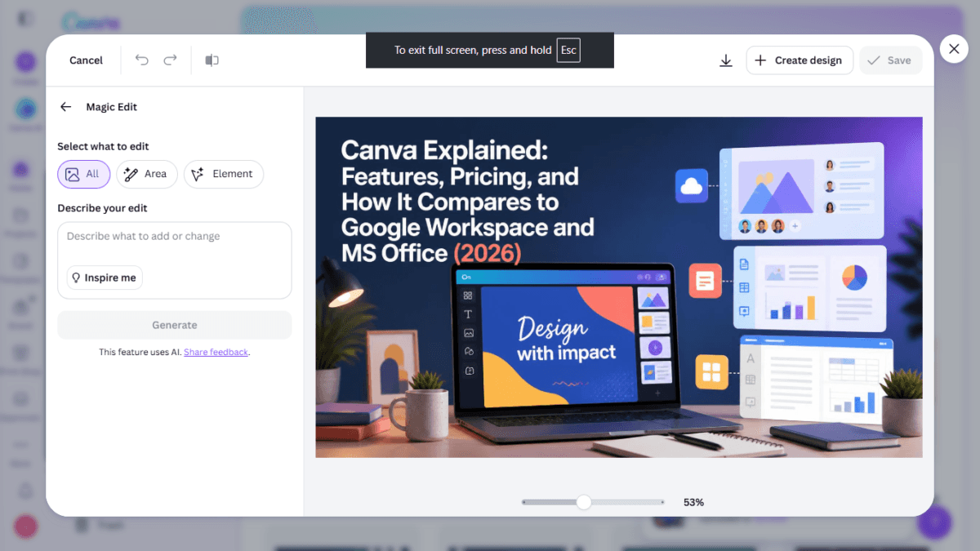Download the image with the download icon
The image size is (980, 551).
coord(726,60)
